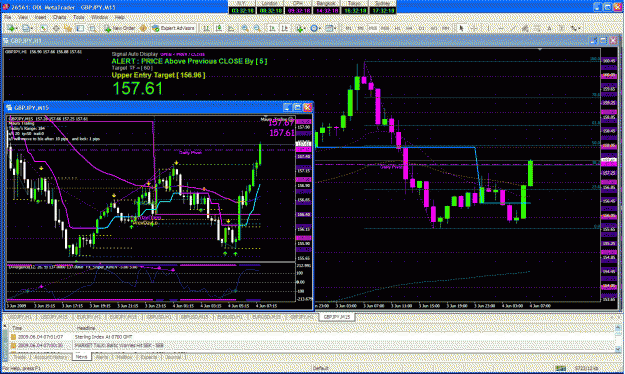The height and width of the screenshot is (374, 625).
Task: Select the M30 timeframe button
Action: (385, 28)
